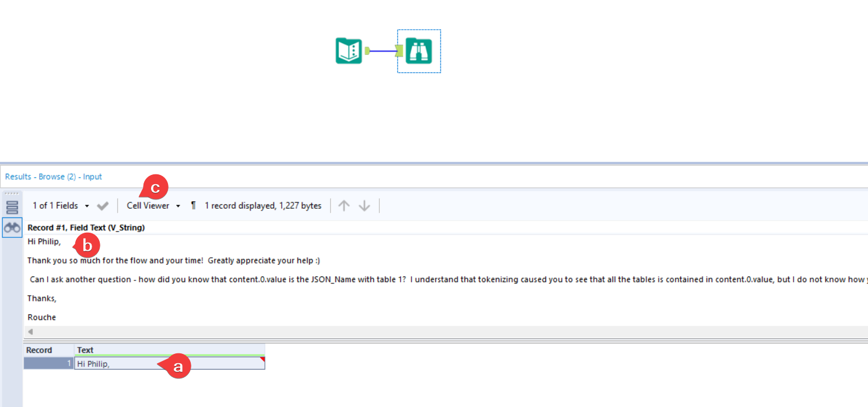The image size is (868, 407).
Task: Go to the next record with the down arrow
Action: click(x=364, y=205)
